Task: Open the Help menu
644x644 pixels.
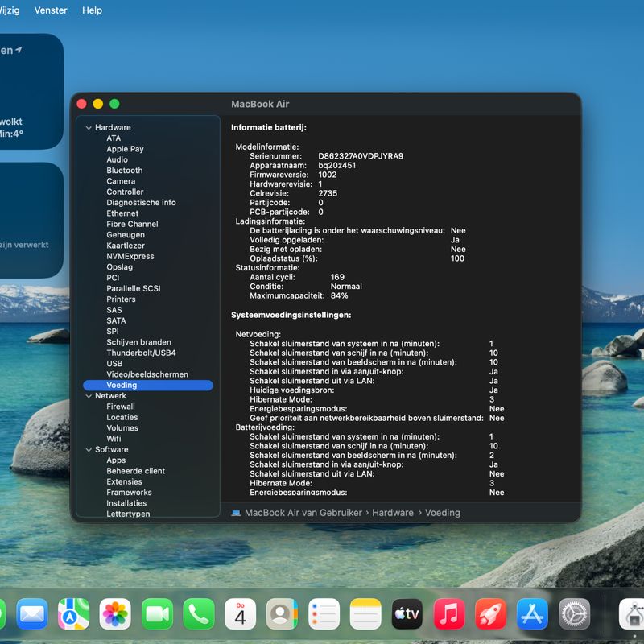Action: tap(93, 10)
